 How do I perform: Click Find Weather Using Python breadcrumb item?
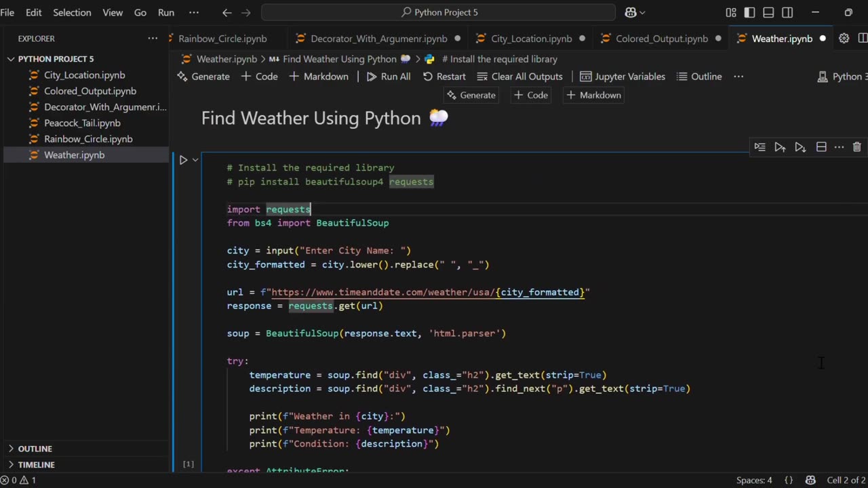coord(339,59)
